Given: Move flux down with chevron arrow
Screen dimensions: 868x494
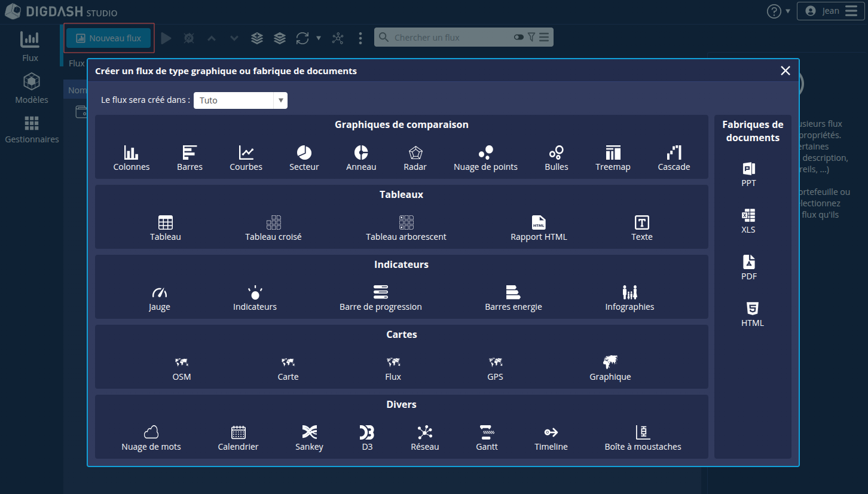Looking at the screenshot, I should pos(234,38).
